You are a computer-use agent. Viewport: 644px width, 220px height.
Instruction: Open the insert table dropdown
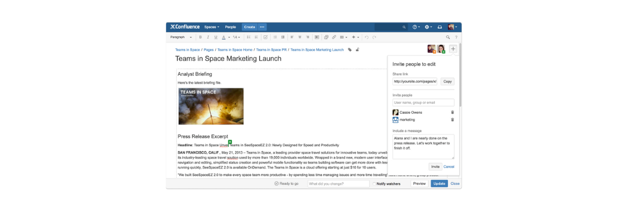pos(344,37)
